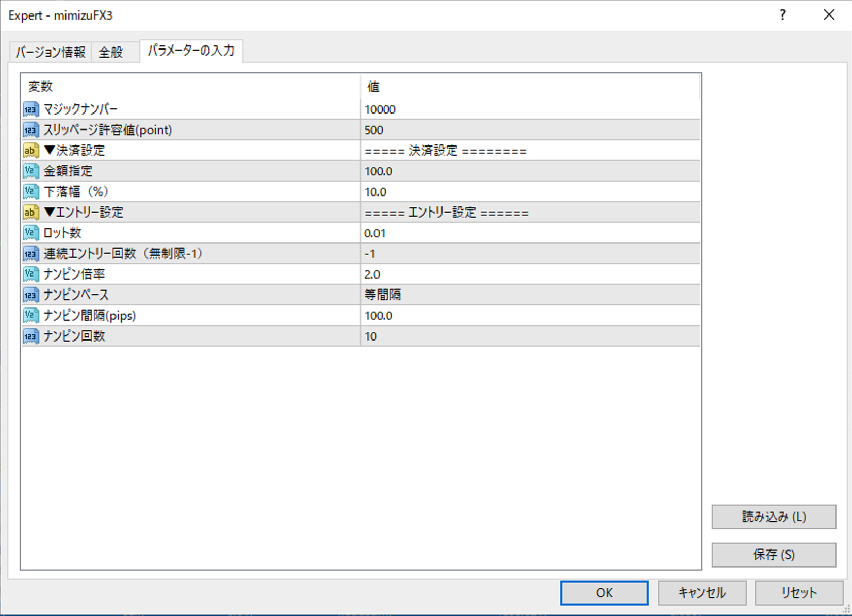Click the ab string icon beside ▼決済設定

[31, 150]
